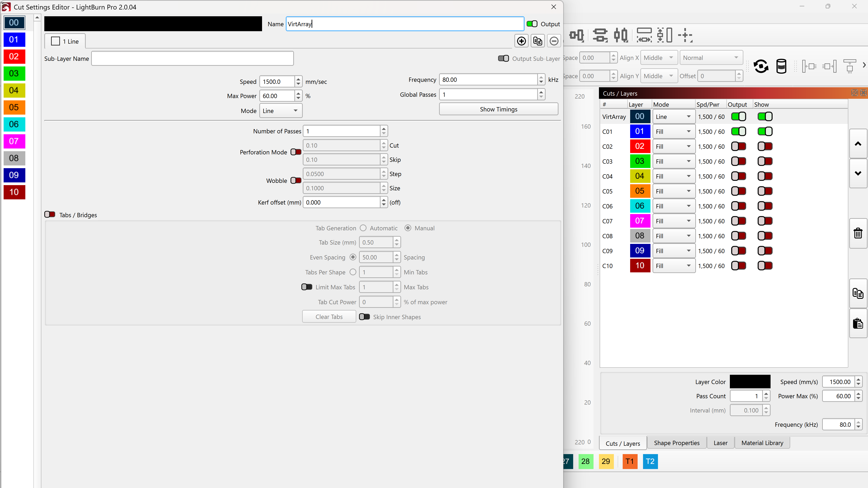Screen dimensions: 868x488
Task: Move layer up with up-arrow button
Action: pyautogui.click(x=858, y=144)
